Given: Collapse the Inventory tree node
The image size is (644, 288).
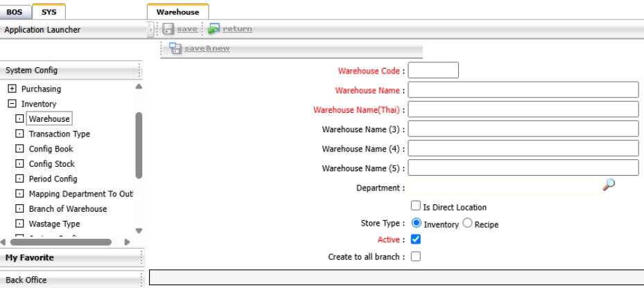Looking at the screenshot, I should pyautogui.click(x=12, y=105).
